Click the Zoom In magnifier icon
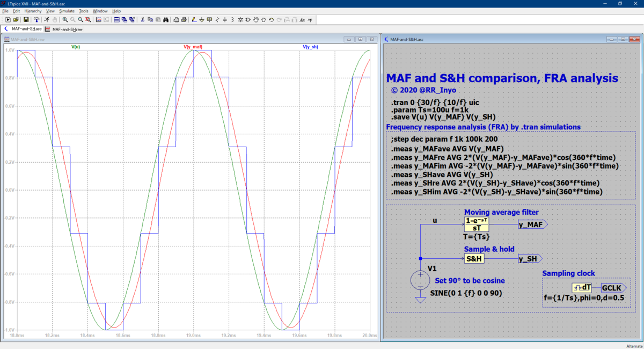The height and width of the screenshot is (349, 644). coord(65,19)
